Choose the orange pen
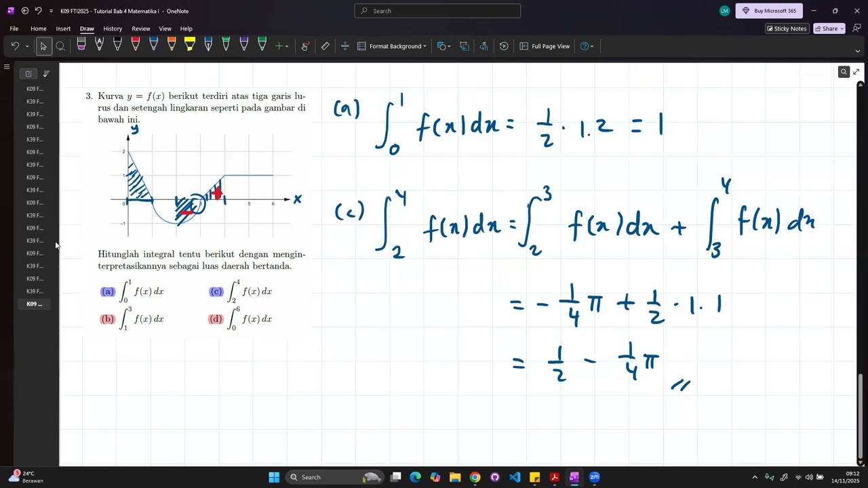Viewport: 868px width, 488px height. 172,45
